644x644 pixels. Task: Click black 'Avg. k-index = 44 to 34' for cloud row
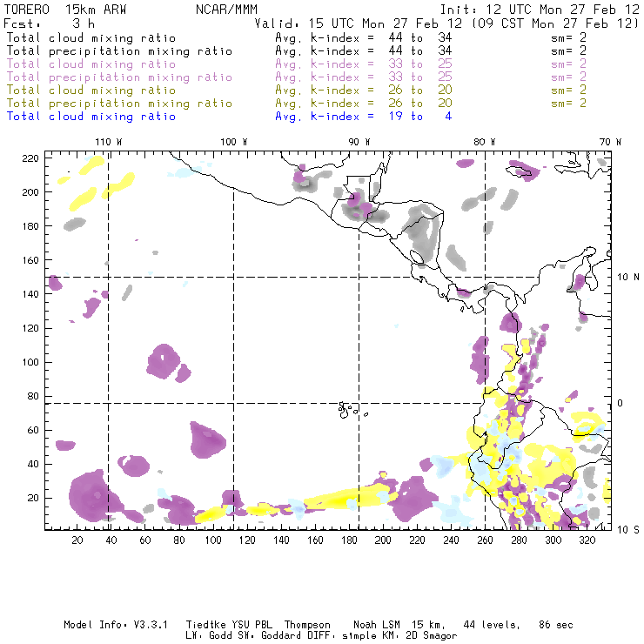[x=364, y=37]
